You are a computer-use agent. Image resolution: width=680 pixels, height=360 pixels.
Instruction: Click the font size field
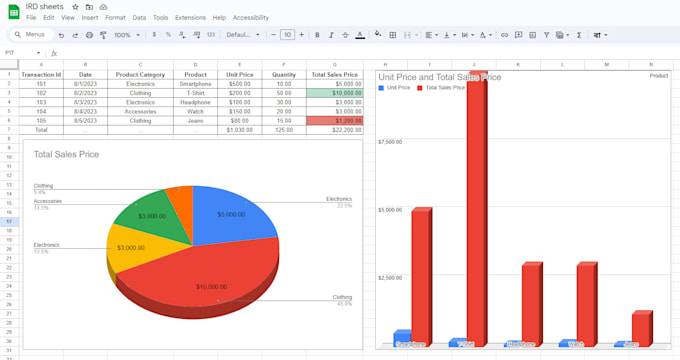(x=287, y=35)
